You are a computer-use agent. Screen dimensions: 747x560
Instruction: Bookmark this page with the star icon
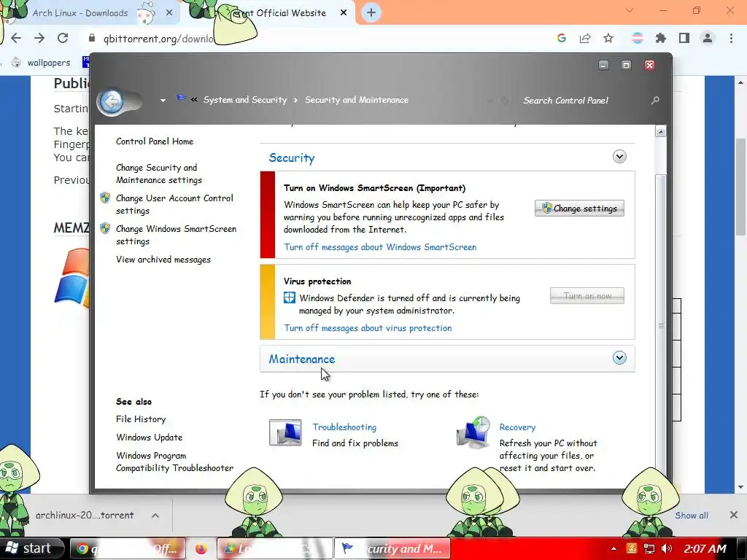pos(608,38)
